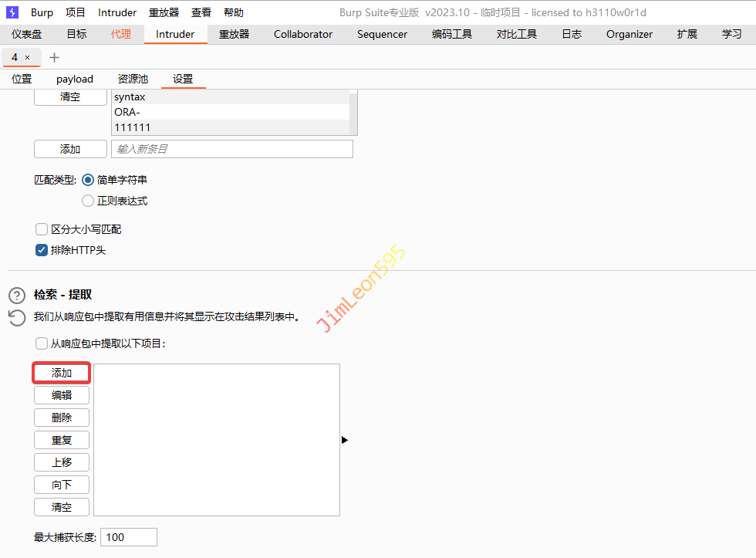756x558 pixels.
Task: Expand the black arrow right of the extract list
Action: click(344, 440)
